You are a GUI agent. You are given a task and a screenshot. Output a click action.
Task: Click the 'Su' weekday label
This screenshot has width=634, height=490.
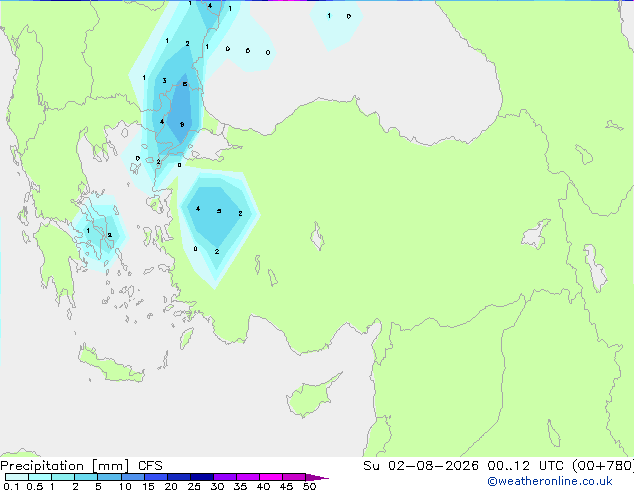(x=371, y=466)
